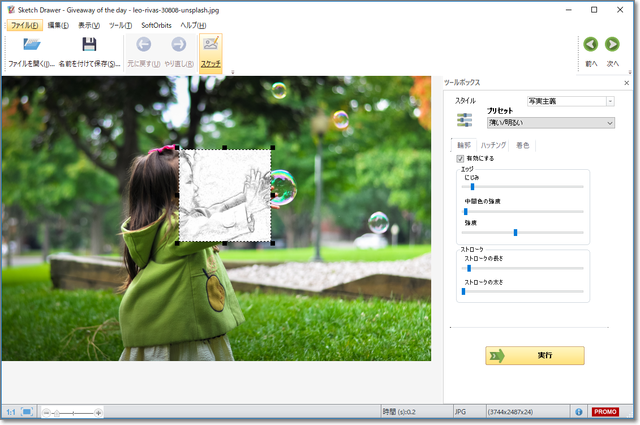Click the blue info icon in status bar
Screen dimensions: 640x425
(579, 411)
